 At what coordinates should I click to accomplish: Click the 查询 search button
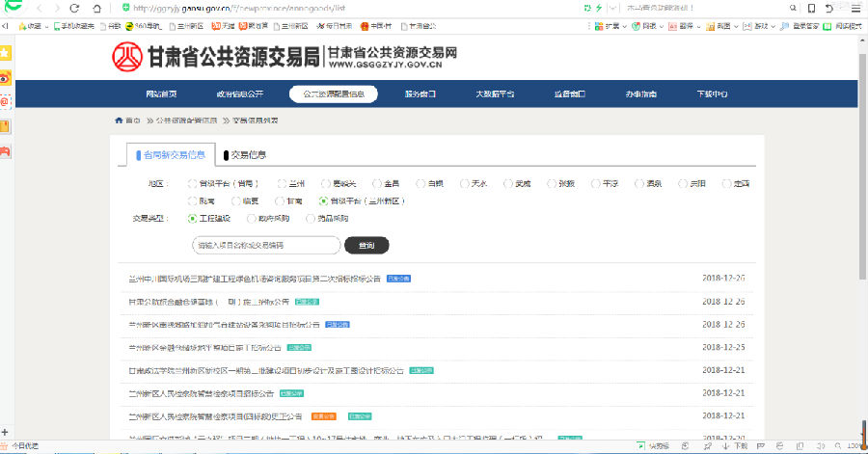pyautogui.click(x=366, y=246)
